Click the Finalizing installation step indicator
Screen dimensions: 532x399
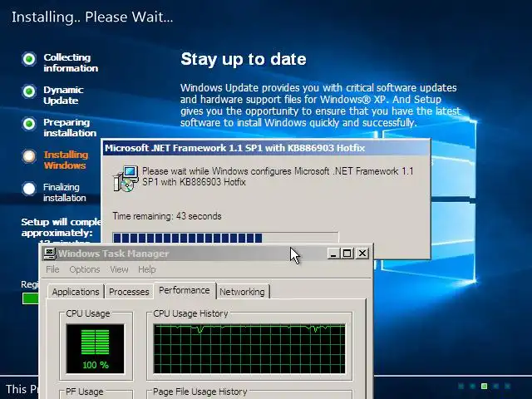[29, 189]
